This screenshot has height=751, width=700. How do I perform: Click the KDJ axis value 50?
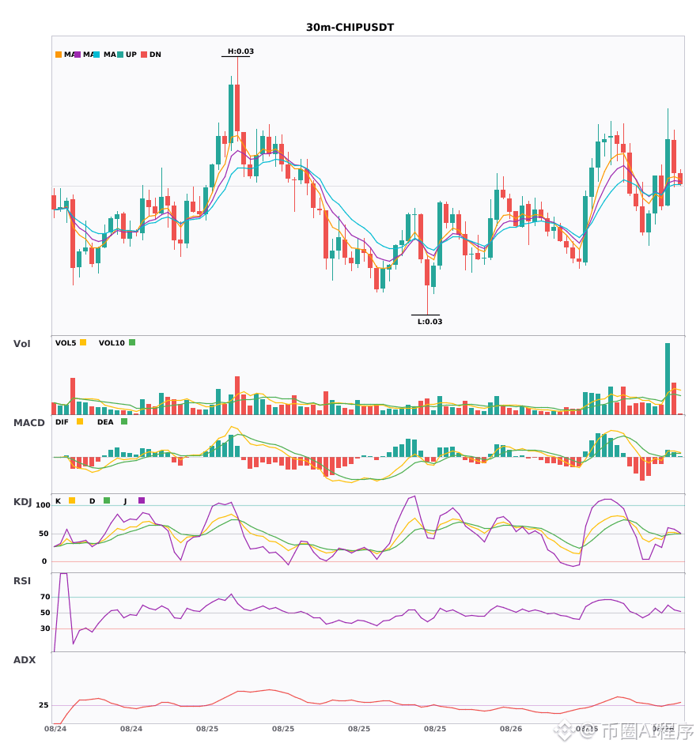click(44, 534)
